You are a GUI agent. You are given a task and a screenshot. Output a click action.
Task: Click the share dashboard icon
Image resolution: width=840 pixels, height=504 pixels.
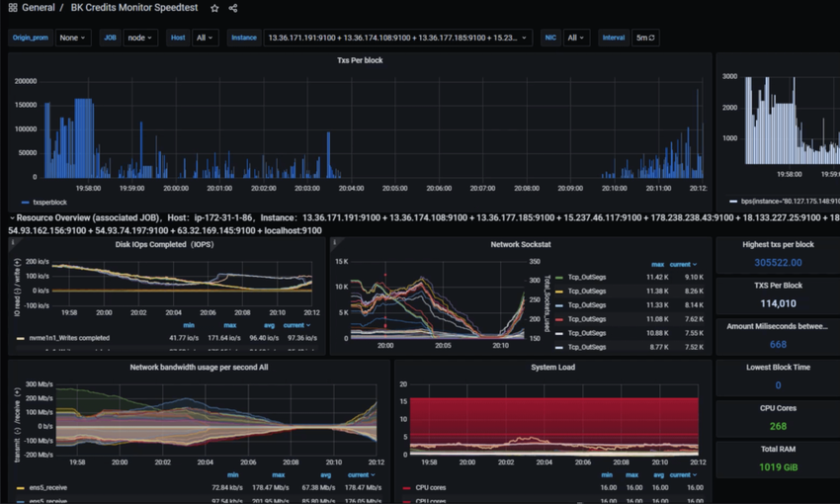pos(233,8)
